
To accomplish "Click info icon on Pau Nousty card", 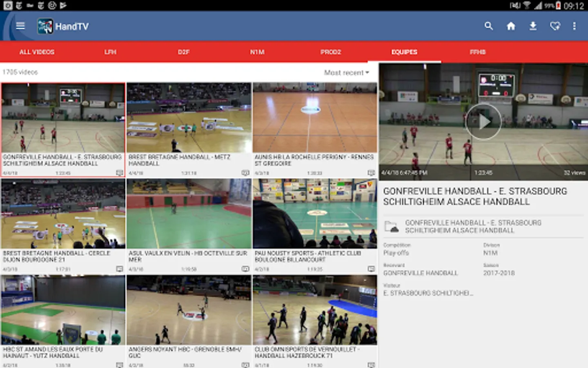I will pyautogui.click(x=371, y=269).
